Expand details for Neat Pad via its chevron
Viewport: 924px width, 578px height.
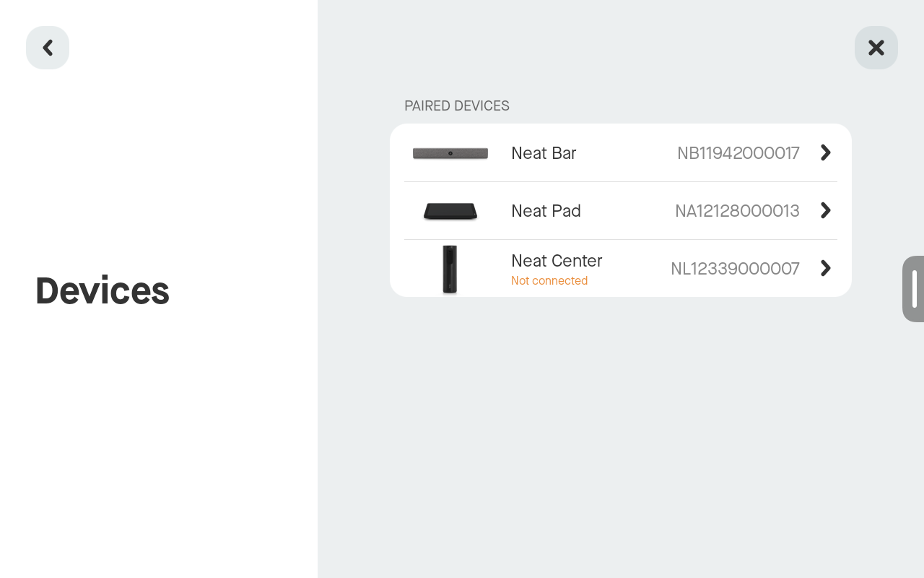(x=825, y=210)
